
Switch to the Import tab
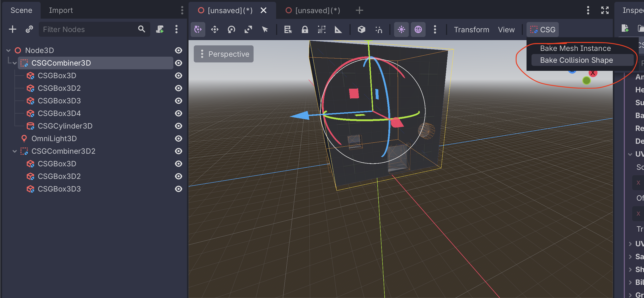pyautogui.click(x=61, y=10)
